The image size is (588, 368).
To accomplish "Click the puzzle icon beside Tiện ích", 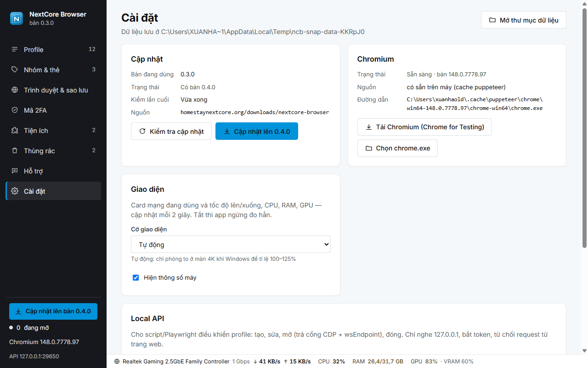I will (x=15, y=131).
